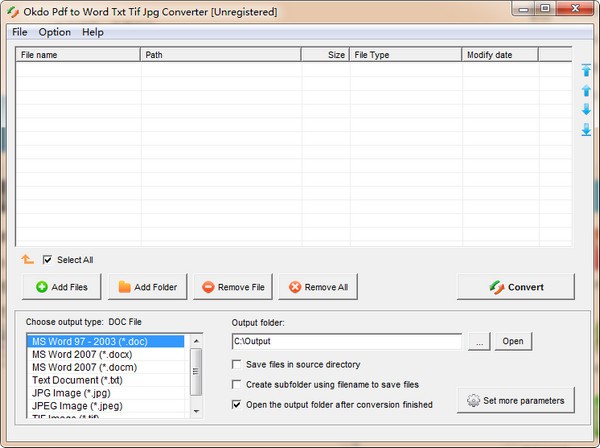Select MS Word 2007 (*.docx) output type

tap(106, 354)
